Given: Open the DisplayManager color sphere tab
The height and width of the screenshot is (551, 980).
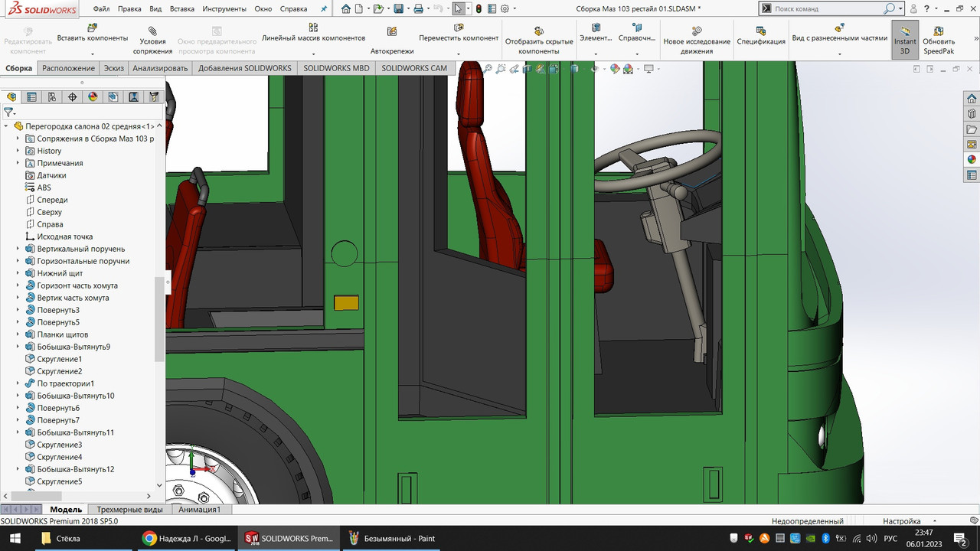Looking at the screenshot, I should (x=93, y=97).
